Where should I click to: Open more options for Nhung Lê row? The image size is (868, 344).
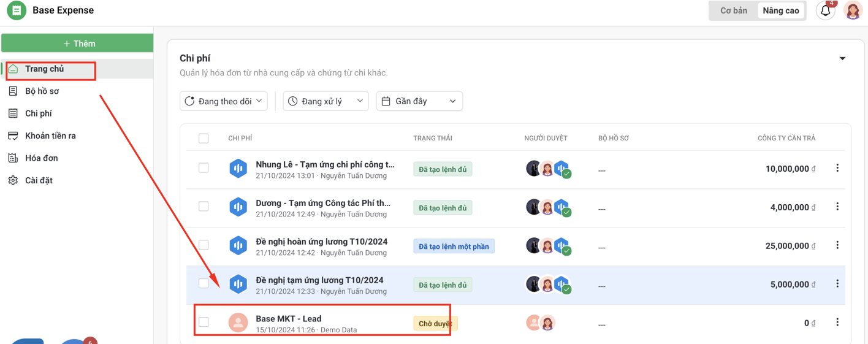tap(837, 168)
